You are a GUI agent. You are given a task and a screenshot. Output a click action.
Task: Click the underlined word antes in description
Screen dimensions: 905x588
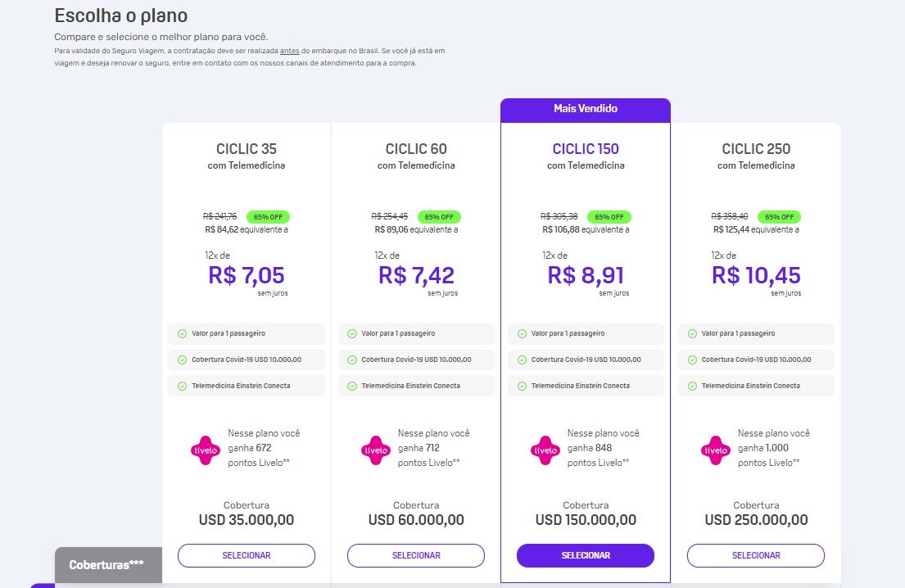pyautogui.click(x=290, y=51)
